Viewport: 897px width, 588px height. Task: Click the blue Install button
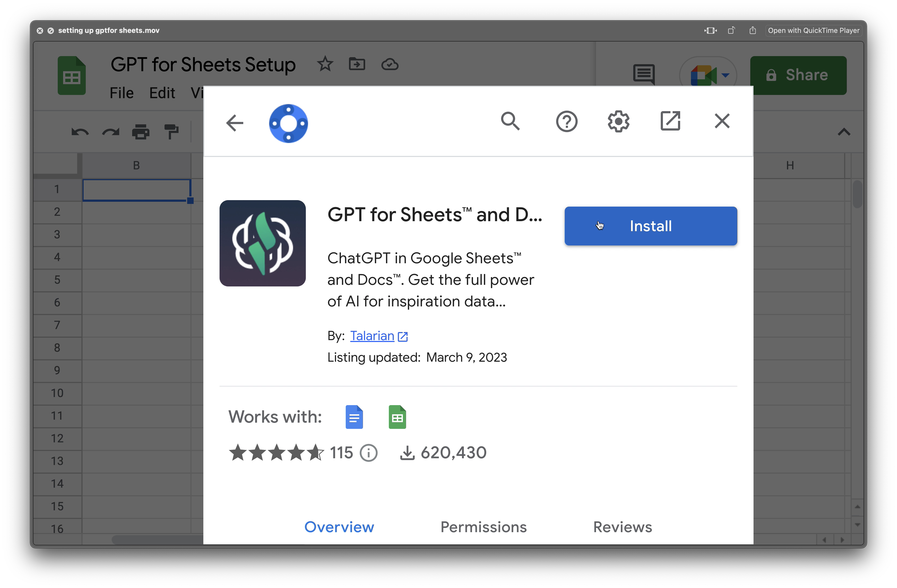[651, 226]
